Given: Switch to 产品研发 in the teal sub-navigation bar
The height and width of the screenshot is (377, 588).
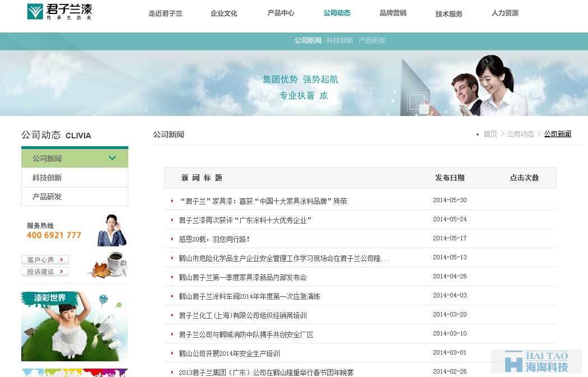Looking at the screenshot, I should (x=372, y=40).
